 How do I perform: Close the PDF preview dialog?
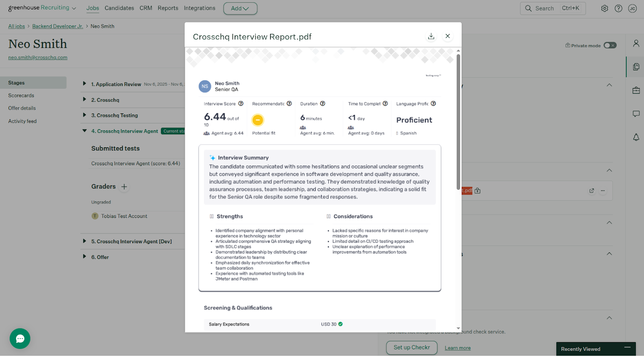(448, 36)
